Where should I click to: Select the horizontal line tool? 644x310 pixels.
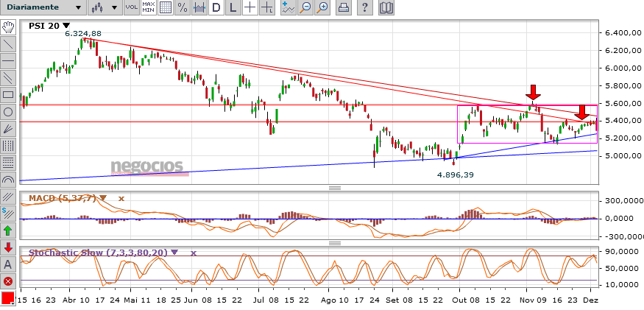pyautogui.click(x=8, y=61)
